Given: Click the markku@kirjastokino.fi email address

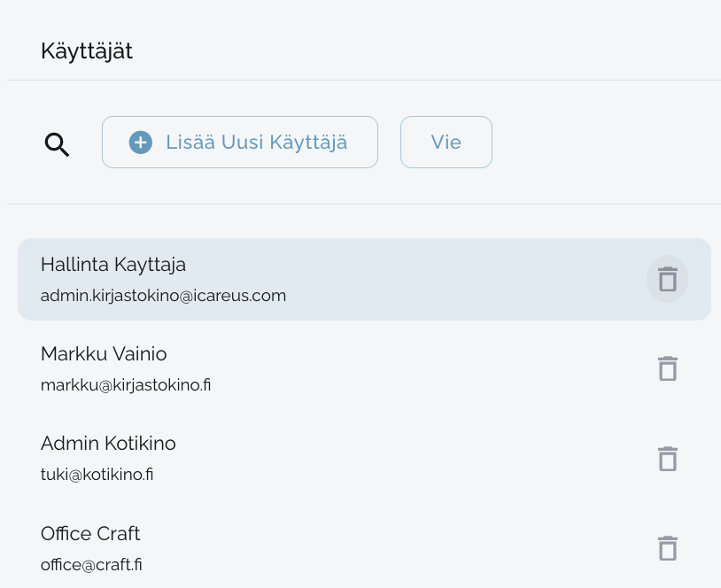Looking at the screenshot, I should tap(126, 385).
